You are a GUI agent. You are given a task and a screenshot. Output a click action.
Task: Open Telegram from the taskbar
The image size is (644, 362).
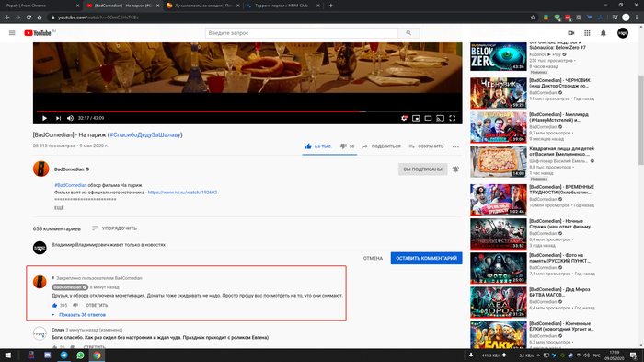(x=64, y=356)
